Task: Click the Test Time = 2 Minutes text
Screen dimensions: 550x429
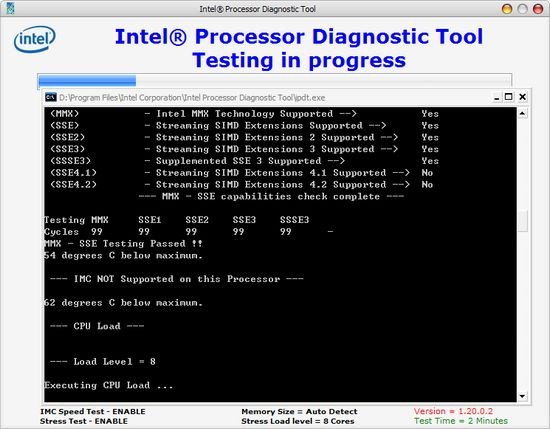Action: (x=461, y=421)
